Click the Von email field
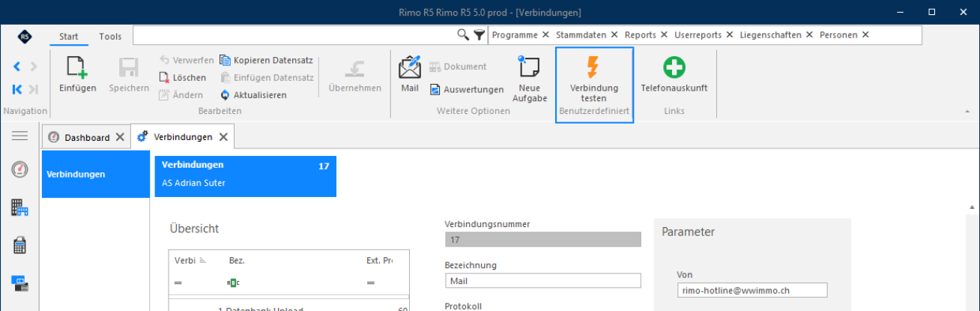 click(x=752, y=290)
